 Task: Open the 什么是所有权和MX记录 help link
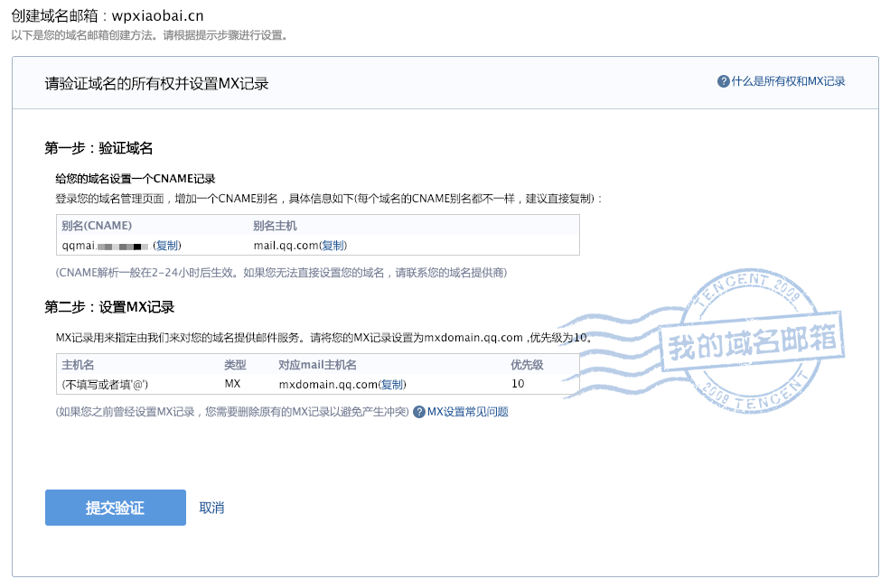click(x=788, y=81)
